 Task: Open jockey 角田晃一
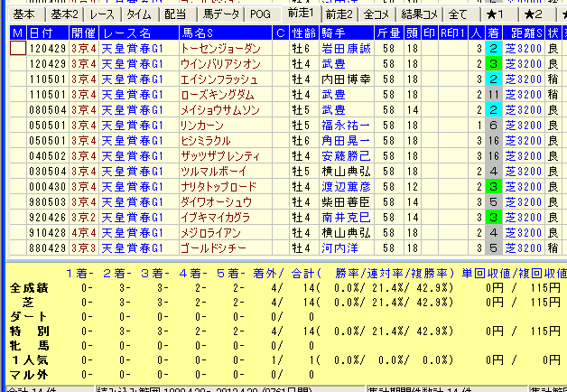pos(347,141)
